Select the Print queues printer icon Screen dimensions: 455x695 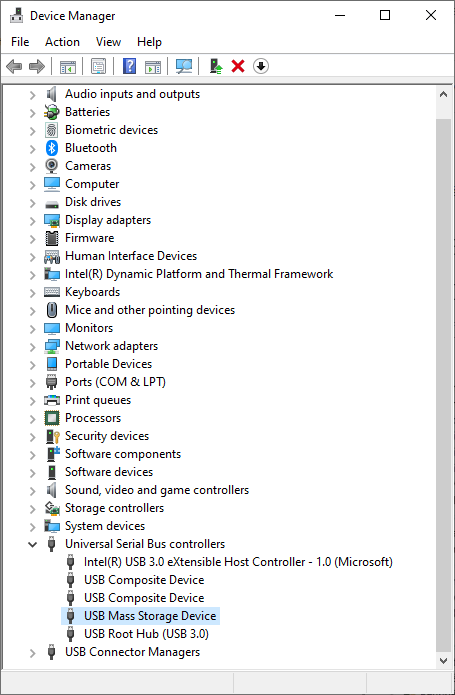pos(52,400)
